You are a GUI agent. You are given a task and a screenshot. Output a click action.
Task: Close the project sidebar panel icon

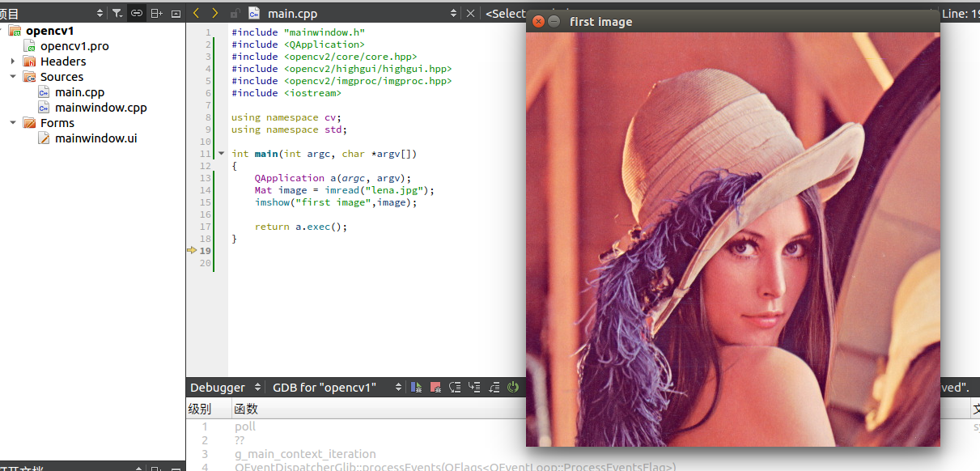[176, 13]
